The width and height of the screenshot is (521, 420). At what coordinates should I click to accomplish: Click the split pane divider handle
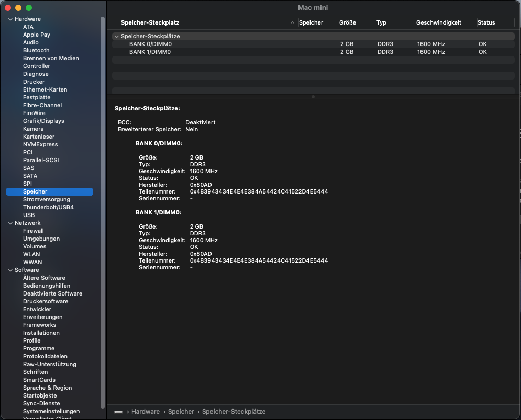click(x=313, y=97)
